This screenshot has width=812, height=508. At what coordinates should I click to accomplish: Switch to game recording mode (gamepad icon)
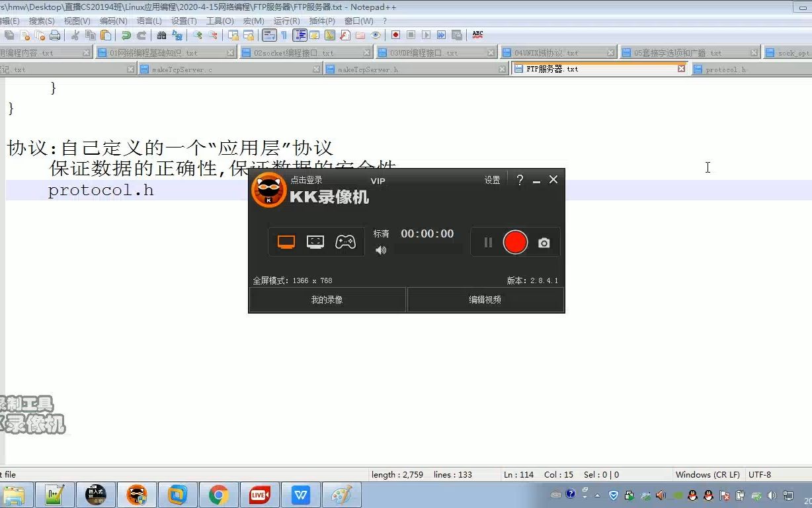345,241
